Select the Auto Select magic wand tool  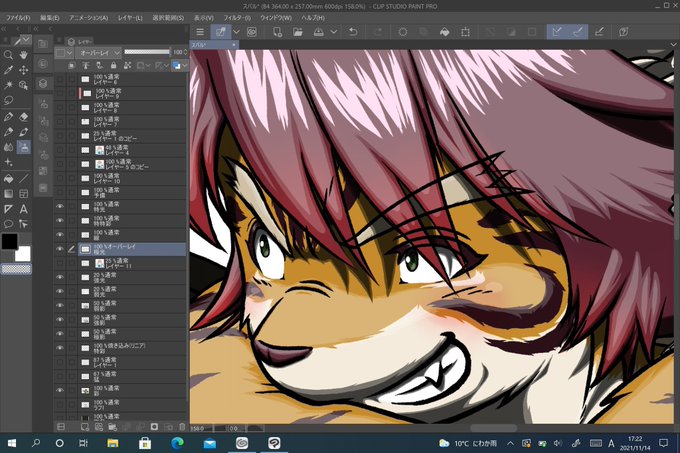pyautogui.click(x=8, y=85)
